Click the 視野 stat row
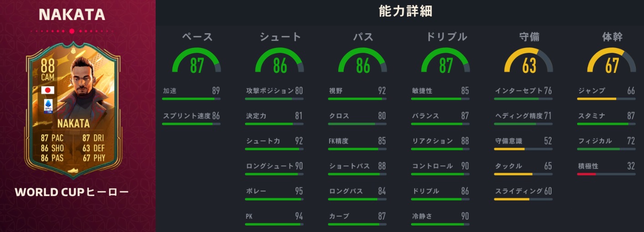The width and height of the screenshot is (644, 232). (357, 91)
